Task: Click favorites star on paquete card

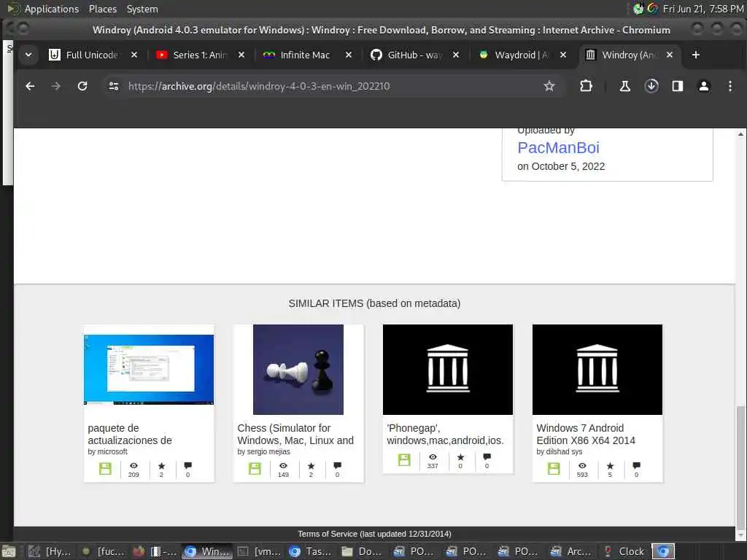Action: click(x=161, y=466)
